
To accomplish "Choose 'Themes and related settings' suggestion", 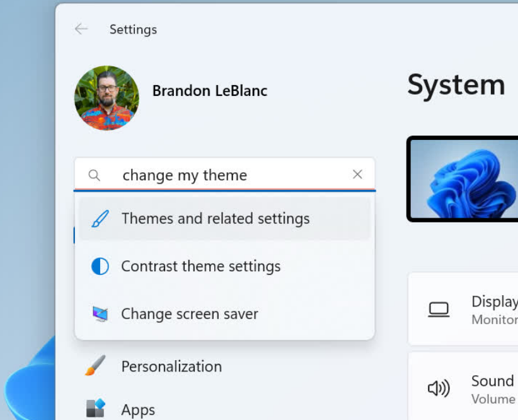I will (224, 218).
